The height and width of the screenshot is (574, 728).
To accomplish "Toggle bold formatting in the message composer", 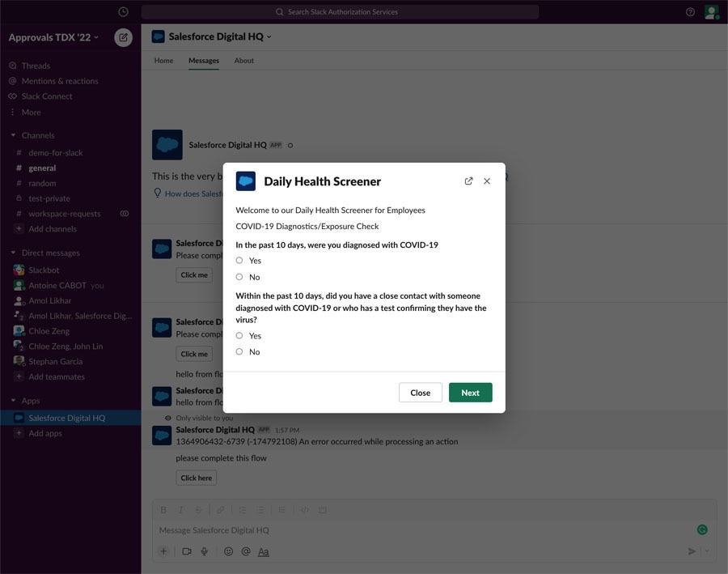I will tap(163, 510).
